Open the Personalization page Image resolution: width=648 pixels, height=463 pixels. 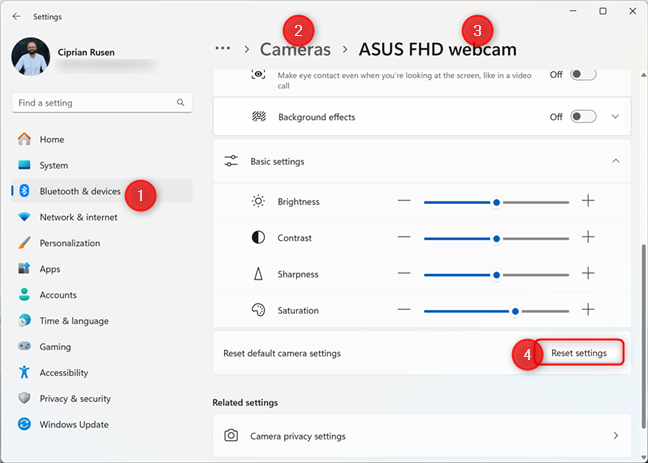click(x=102, y=243)
